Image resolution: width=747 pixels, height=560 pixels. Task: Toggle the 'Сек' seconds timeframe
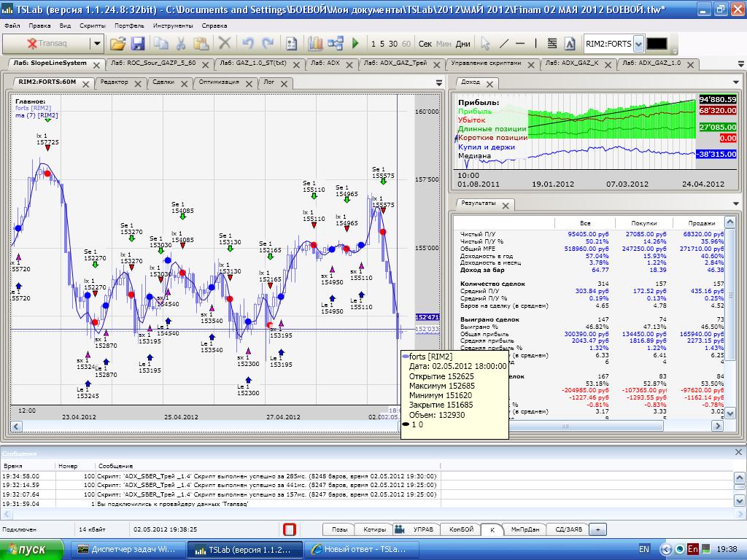tap(425, 44)
